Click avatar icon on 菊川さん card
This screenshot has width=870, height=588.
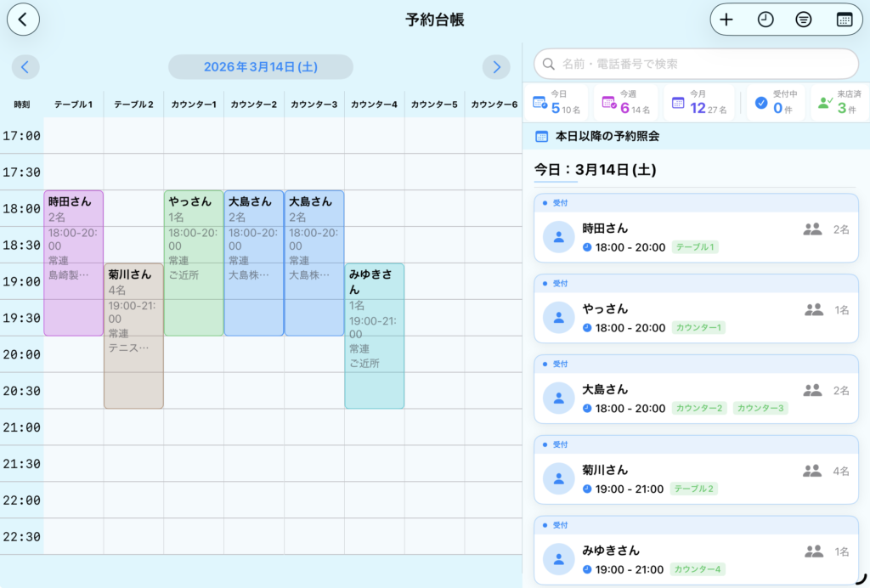[x=558, y=478]
